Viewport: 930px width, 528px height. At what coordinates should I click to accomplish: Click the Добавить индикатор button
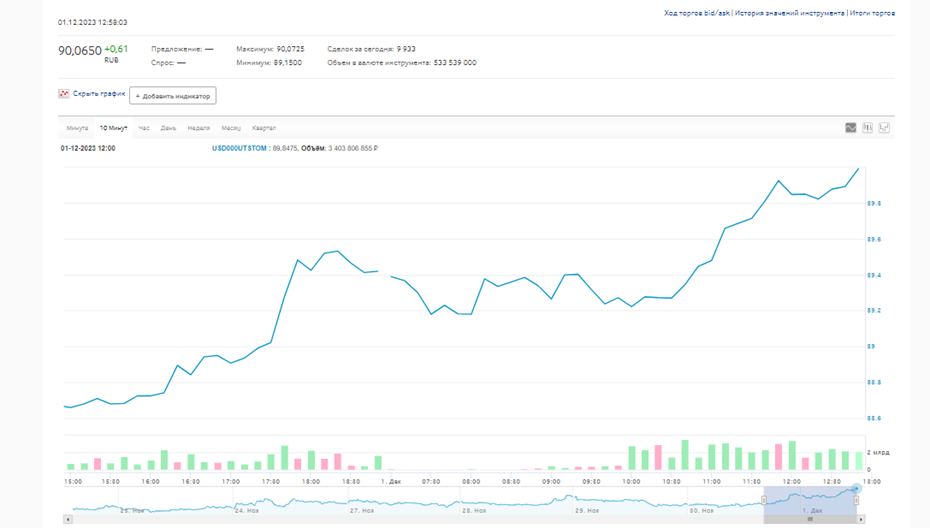173,96
